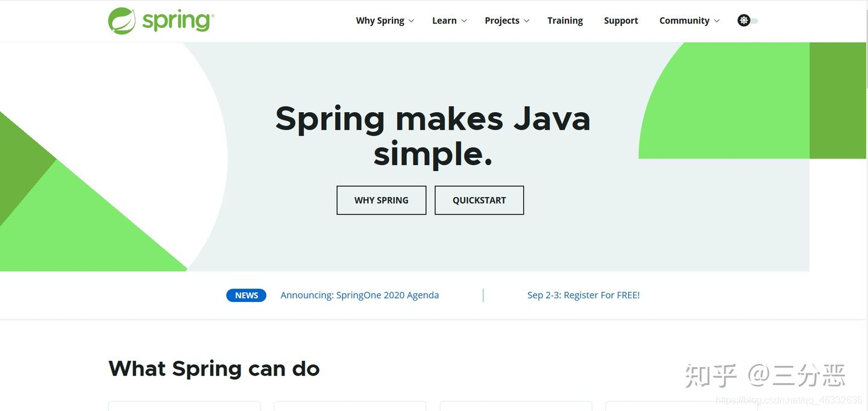Viewport: 868px width, 411px height.
Task: Expand the Learn dropdown chevron
Action: (x=464, y=20)
